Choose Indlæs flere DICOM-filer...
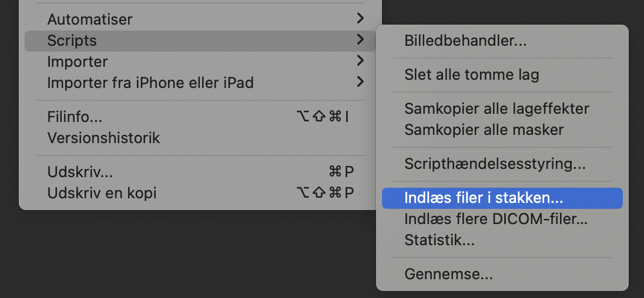Screen dimensions: 644x298 [x=496, y=219]
